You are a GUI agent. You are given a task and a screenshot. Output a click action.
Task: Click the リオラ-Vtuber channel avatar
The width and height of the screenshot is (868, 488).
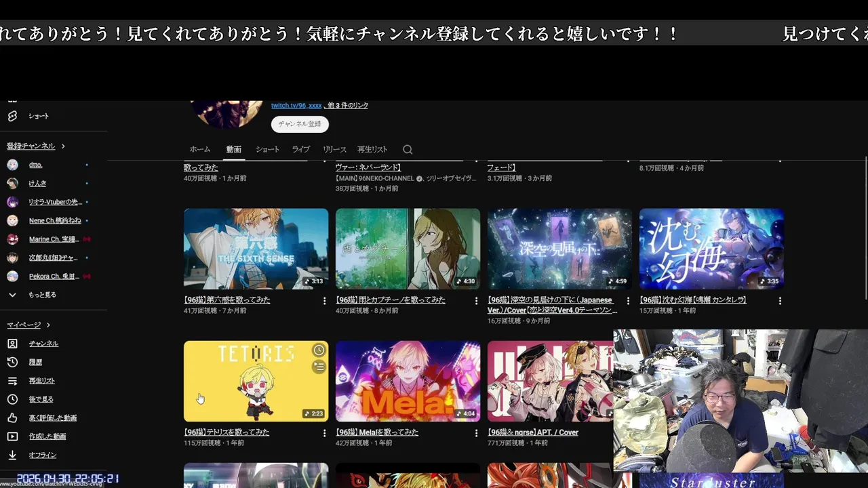click(x=12, y=202)
